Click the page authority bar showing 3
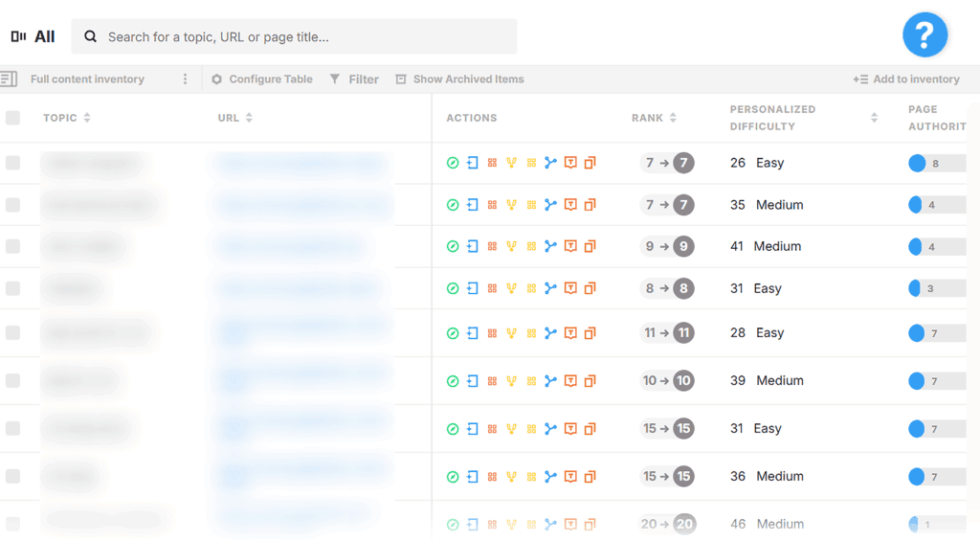 click(937, 288)
